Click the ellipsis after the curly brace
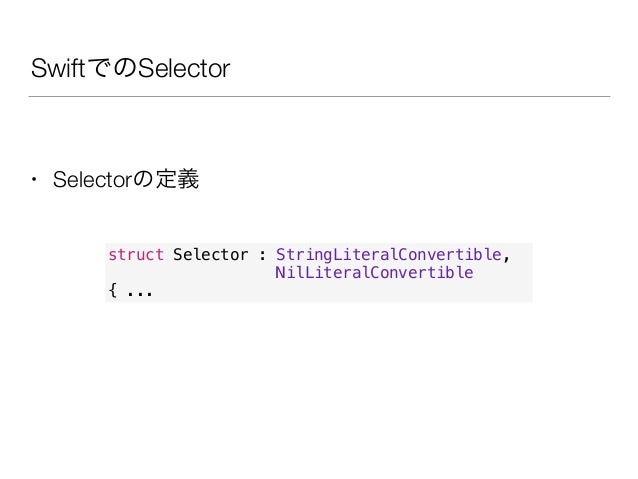 point(140,293)
